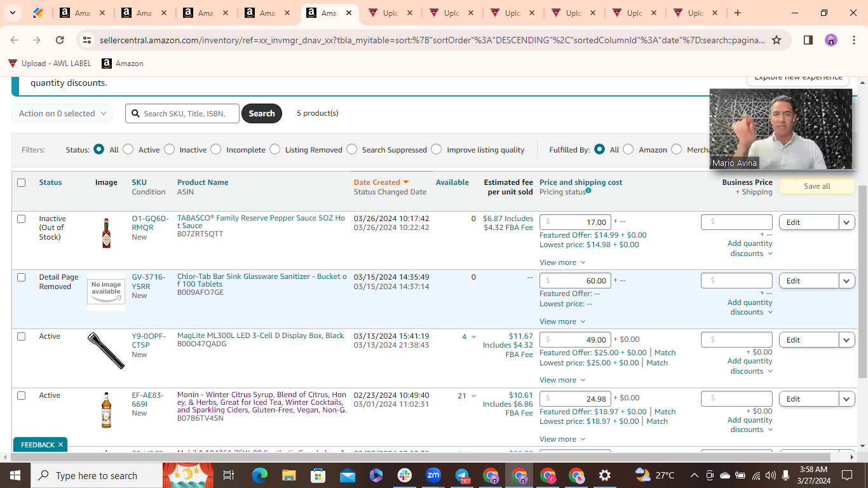The width and height of the screenshot is (868, 488).
Task: Open Telegram from the taskbar
Action: click(x=463, y=475)
